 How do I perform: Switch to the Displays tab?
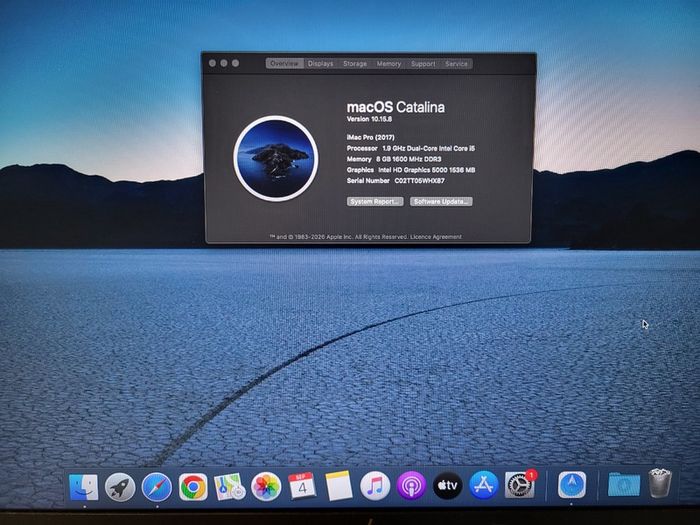321,64
